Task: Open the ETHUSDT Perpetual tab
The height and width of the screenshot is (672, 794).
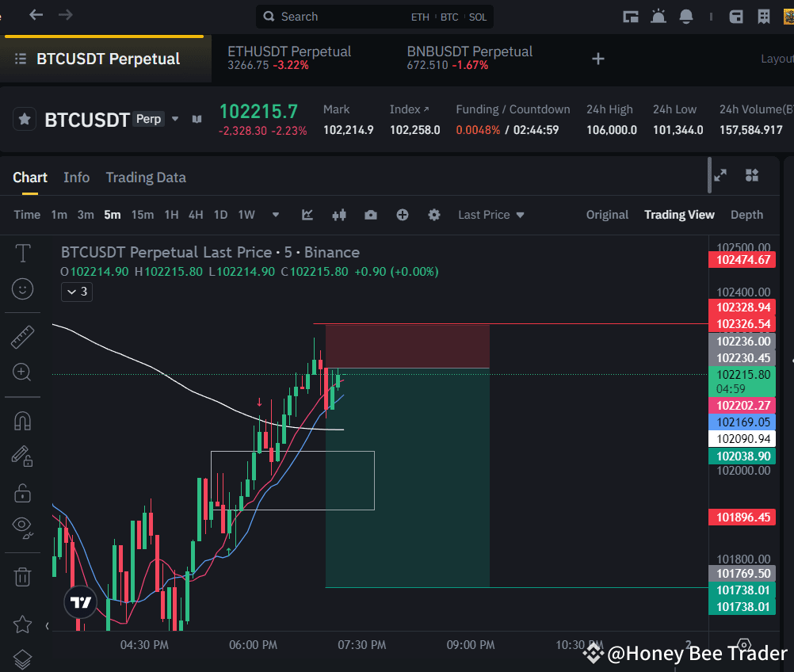Action: [289, 59]
